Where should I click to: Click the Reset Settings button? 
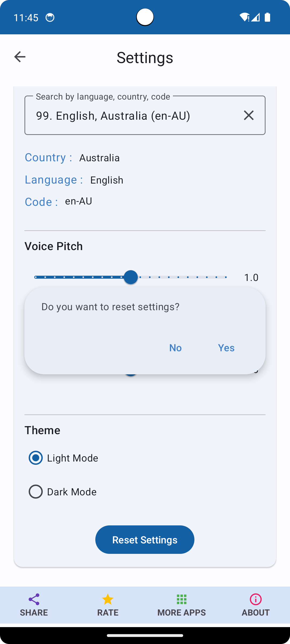(145, 540)
